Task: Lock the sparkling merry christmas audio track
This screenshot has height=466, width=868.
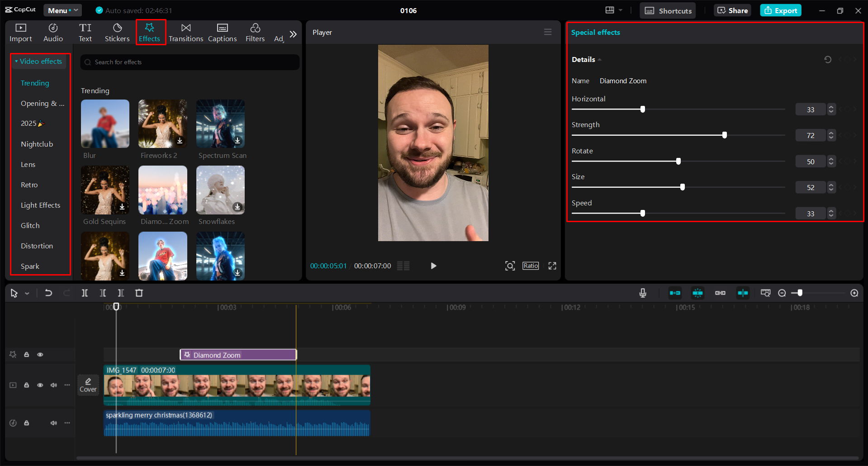Action: [x=26, y=423]
